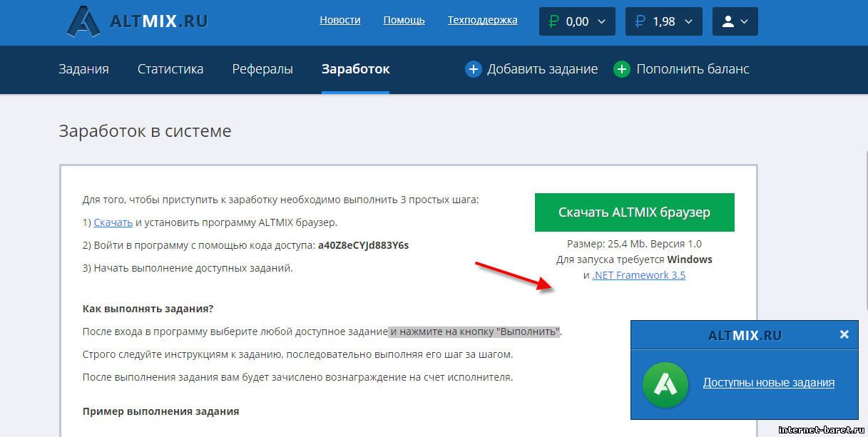
Task: Click the Для запуска требуется Windows text
Action: pyautogui.click(x=634, y=259)
